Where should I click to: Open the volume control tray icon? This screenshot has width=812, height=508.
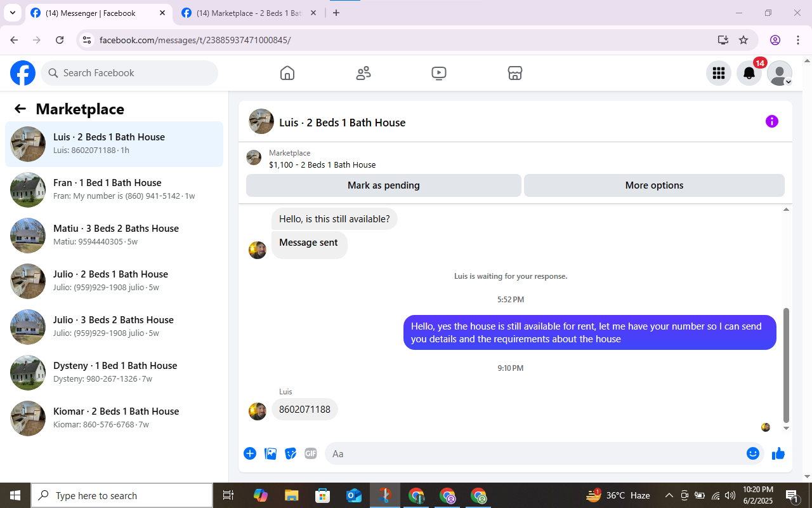pyautogui.click(x=730, y=495)
